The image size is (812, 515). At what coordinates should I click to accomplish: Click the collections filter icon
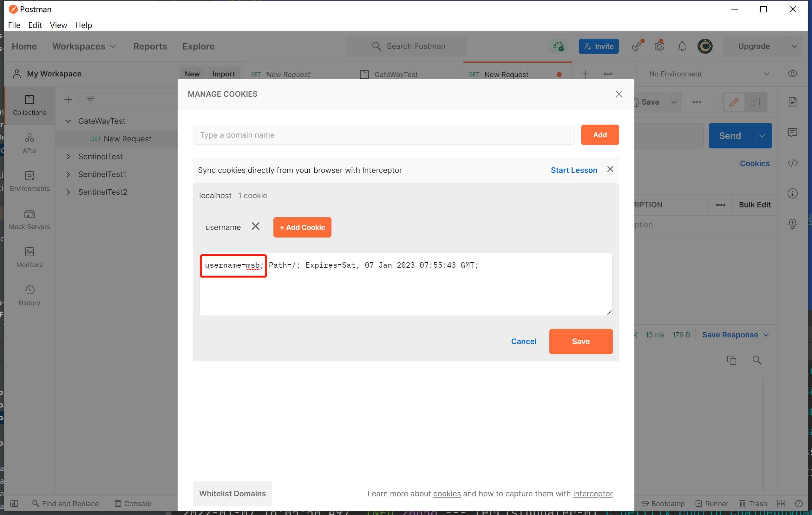tap(90, 100)
